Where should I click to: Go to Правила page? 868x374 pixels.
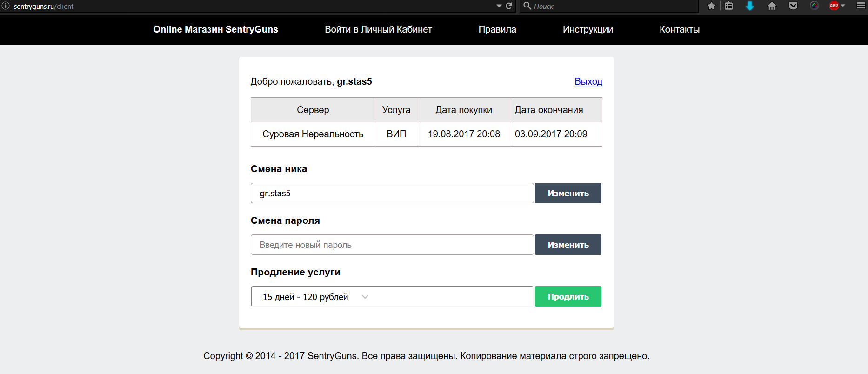point(497,29)
